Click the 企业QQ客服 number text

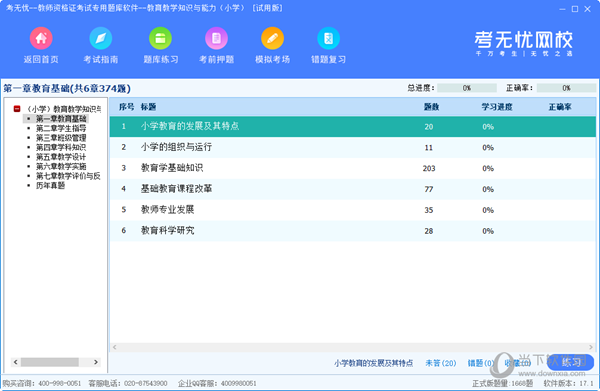pos(238,383)
